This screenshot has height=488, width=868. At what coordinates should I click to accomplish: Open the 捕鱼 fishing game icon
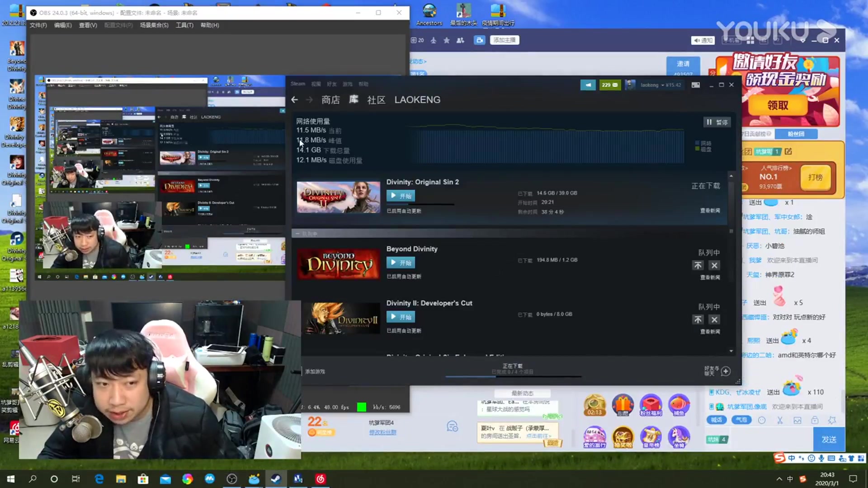[x=679, y=405]
